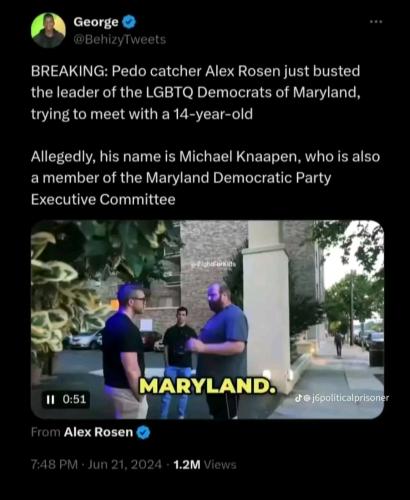Click the 1.2M Views count

click(x=205, y=464)
